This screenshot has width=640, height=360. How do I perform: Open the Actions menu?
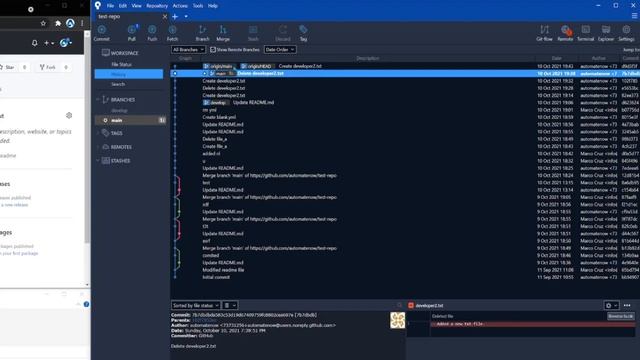click(x=180, y=6)
